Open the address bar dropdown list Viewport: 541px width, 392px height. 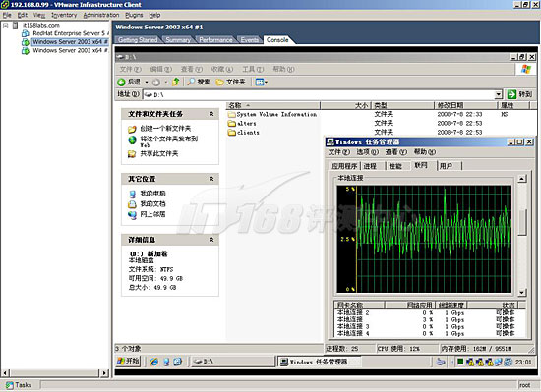[x=498, y=94]
